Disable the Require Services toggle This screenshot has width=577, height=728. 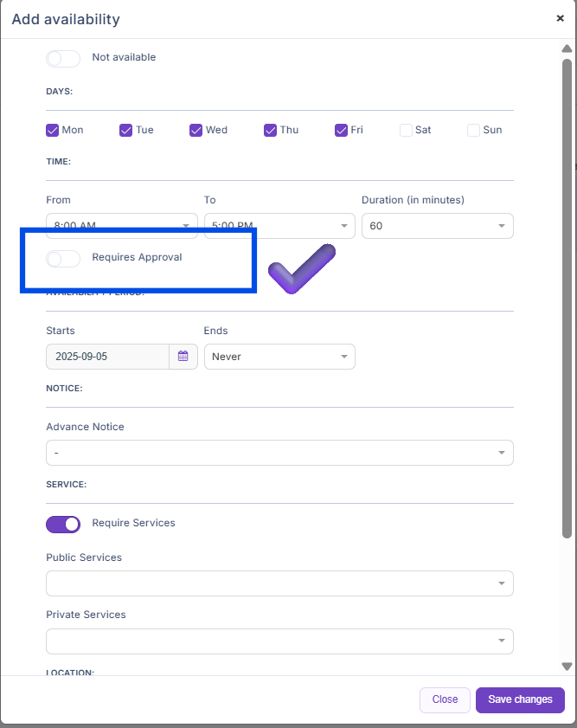point(63,524)
